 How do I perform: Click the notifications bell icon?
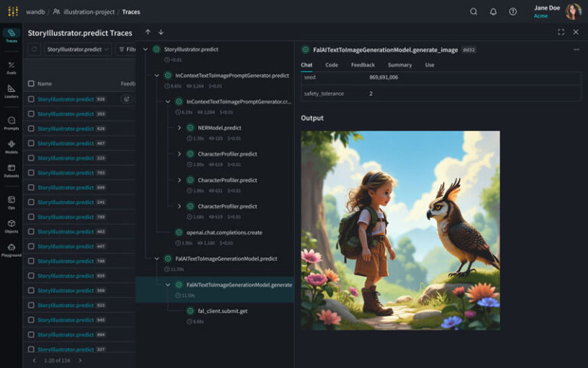tap(493, 11)
